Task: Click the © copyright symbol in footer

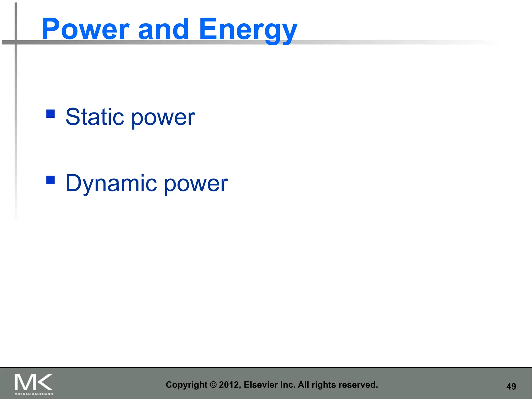Action: tap(213, 385)
